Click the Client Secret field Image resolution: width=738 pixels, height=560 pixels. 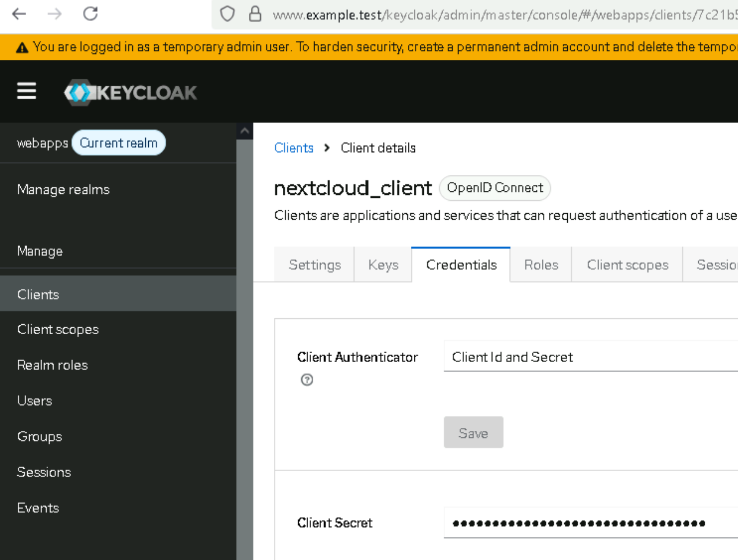click(591, 523)
